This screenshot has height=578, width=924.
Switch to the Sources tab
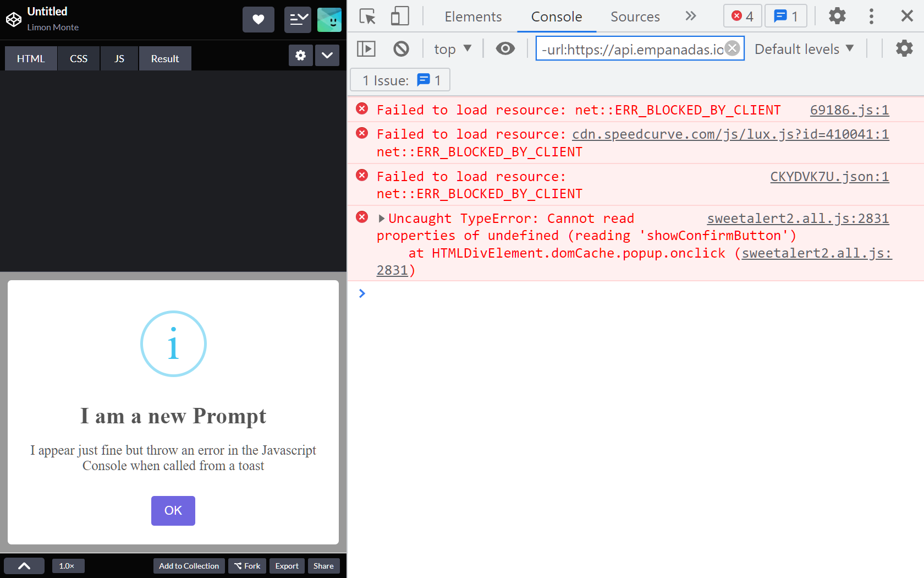[x=635, y=17]
